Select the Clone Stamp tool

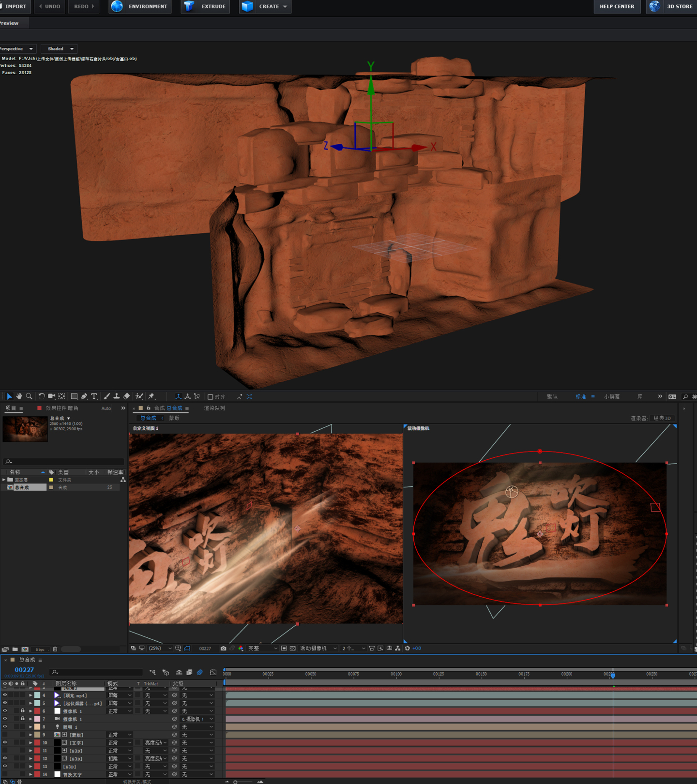pos(117,396)
